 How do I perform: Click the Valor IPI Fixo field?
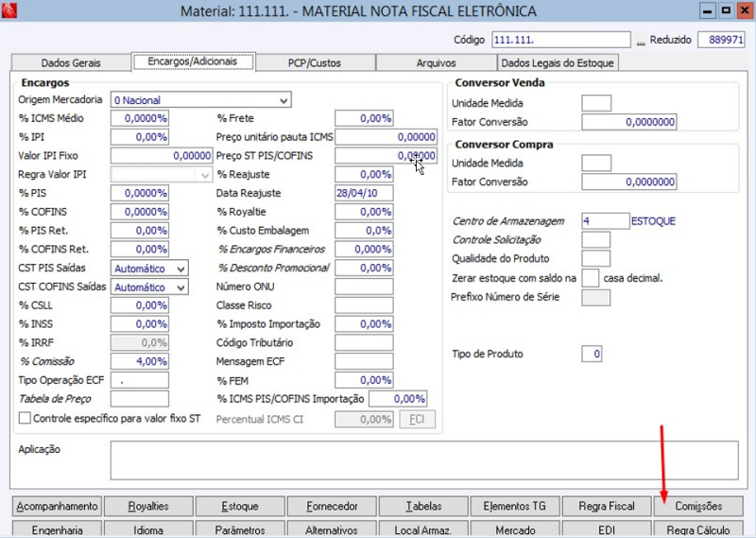[161, 155]
